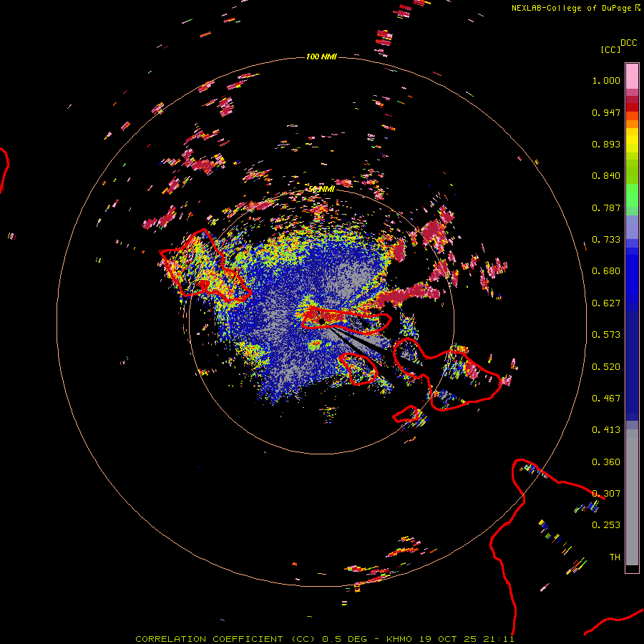The width and height of the screenshot is (644, 644).
Task: Click the 0.680 scale value
Action: [606, 271]
